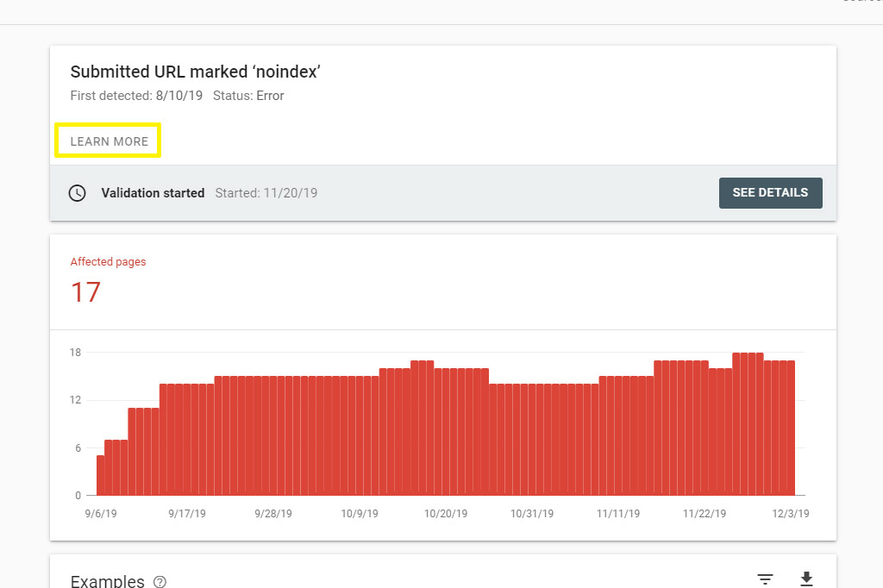
Task: Click the 9/17/19 axis date label
Action: [x=187, y=514]
